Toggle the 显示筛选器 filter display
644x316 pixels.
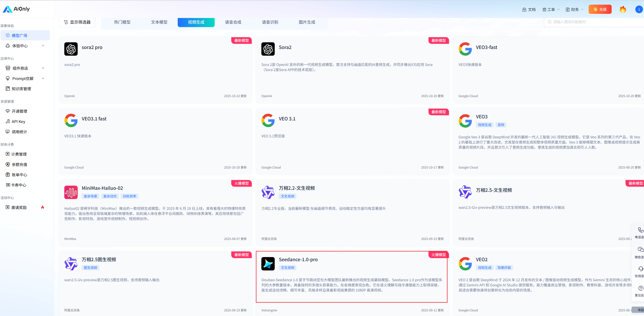click(77, 22)
